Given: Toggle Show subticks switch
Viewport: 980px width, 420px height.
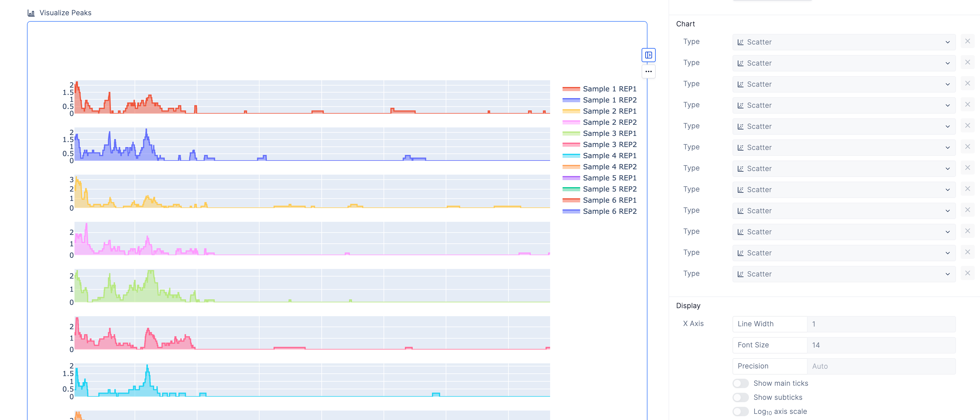Looking at the screenshot, I should click(740, 397).
